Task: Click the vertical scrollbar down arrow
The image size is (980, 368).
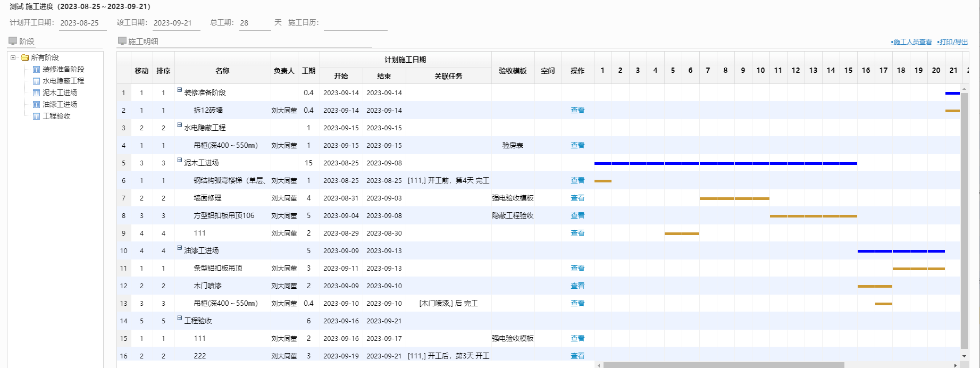Action: click(964, 356)
